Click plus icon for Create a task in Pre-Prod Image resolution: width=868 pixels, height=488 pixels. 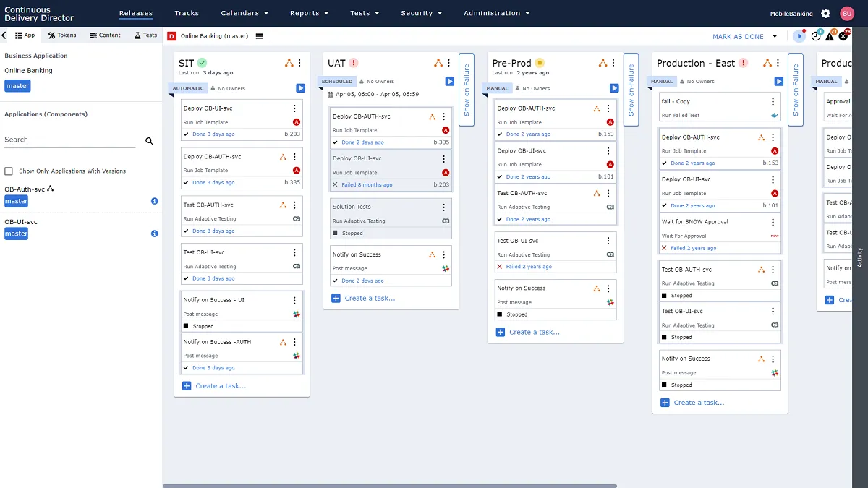point(501,333)
